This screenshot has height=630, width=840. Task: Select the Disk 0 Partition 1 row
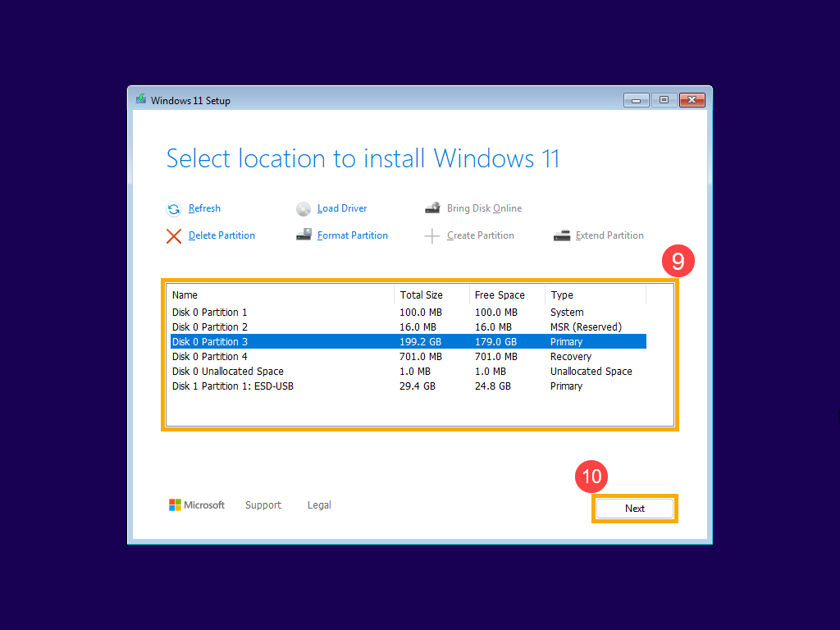tap(409, 313)
